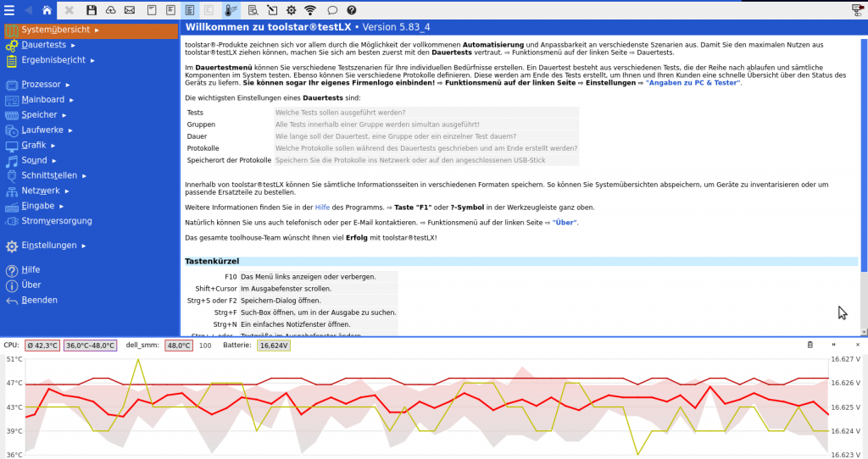Expand the Laufwerke submenu arrow
This screenshot has height=459, width=868.
[71, 130]
